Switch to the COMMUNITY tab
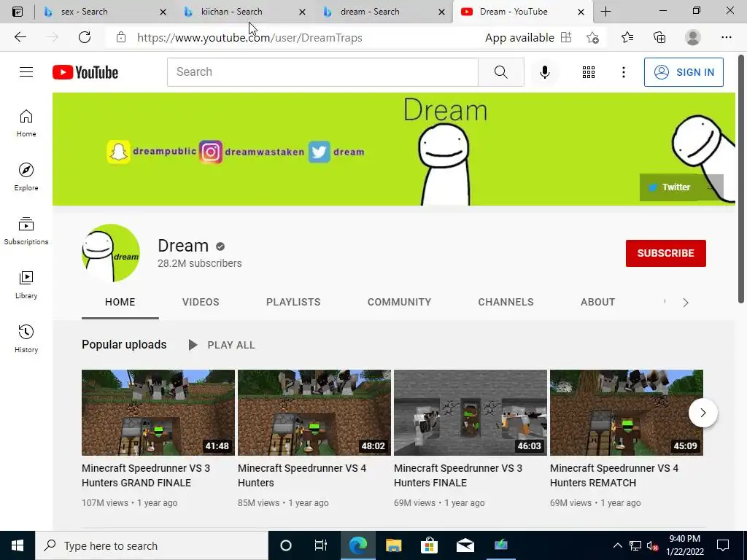747x560 pixels. (399, 302)
